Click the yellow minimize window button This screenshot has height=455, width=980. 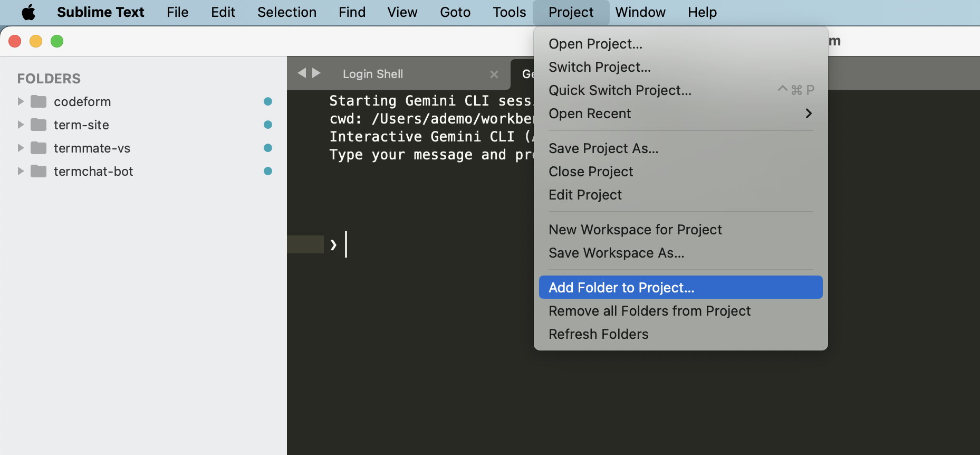36,41
